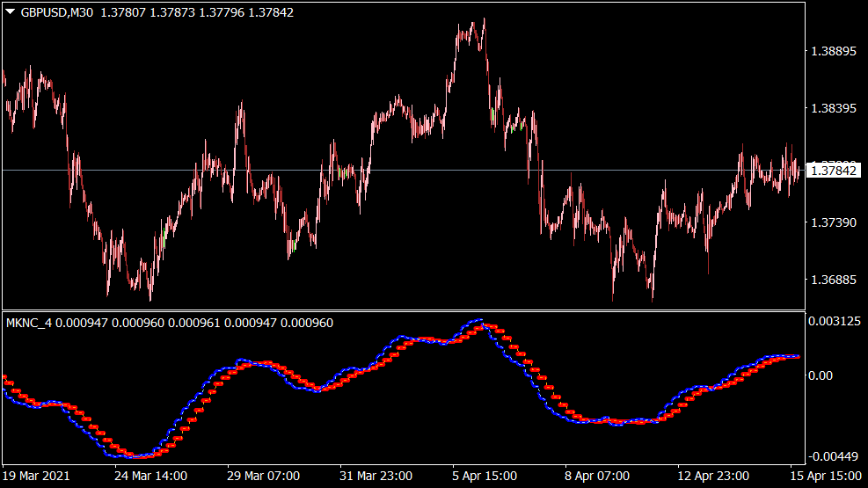
Task: Click the triangle arrow beside GBPUSD,M30
Action: [x=11, y=12]
